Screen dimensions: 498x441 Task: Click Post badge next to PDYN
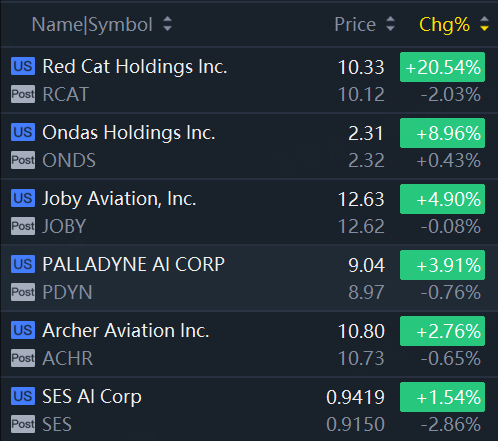23,292
